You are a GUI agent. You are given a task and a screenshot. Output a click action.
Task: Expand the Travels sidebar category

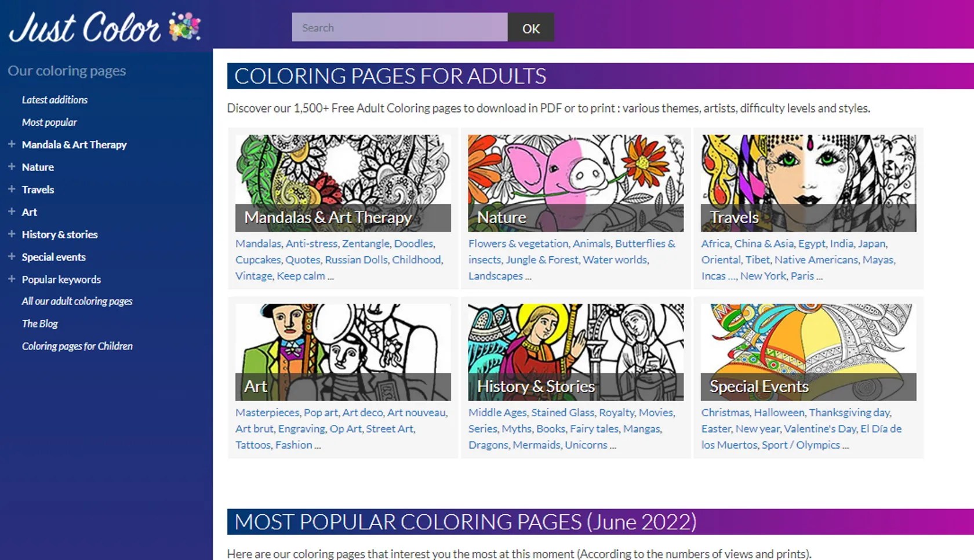click(x=12, y=189)
